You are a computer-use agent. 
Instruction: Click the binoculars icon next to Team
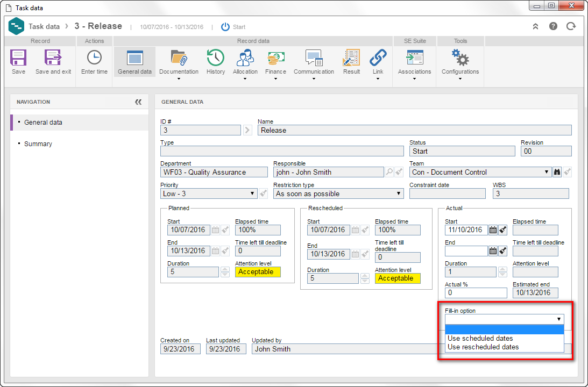click(x=557, y=173)
